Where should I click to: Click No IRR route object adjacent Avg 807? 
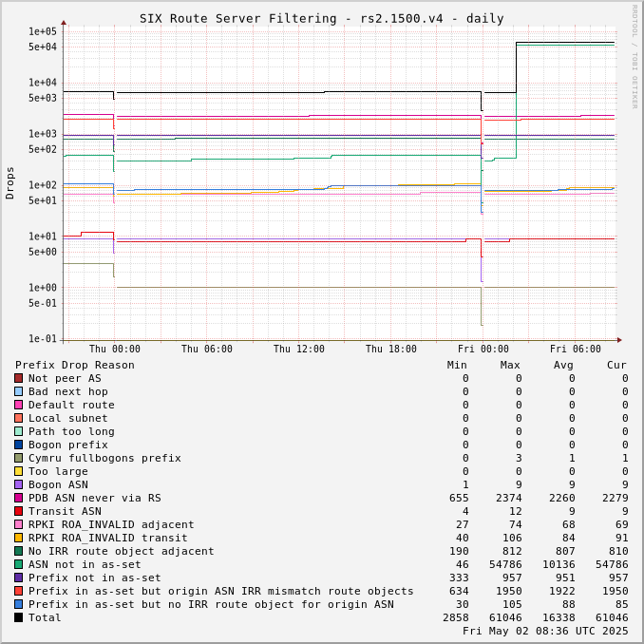(565, 551)
